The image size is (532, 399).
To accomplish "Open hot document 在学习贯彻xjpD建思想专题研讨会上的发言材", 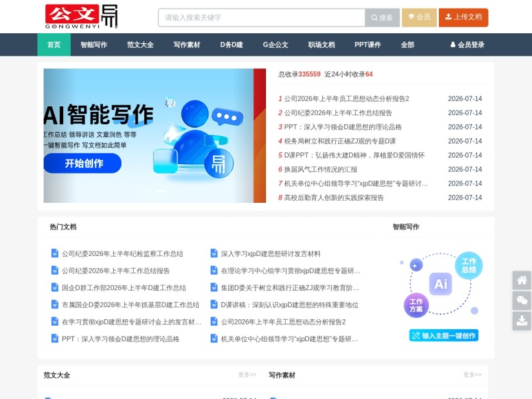I will click(132, 322).
